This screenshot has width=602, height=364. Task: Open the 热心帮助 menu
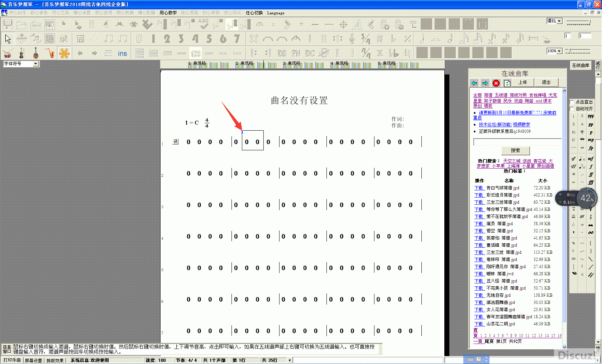point(211,13)
